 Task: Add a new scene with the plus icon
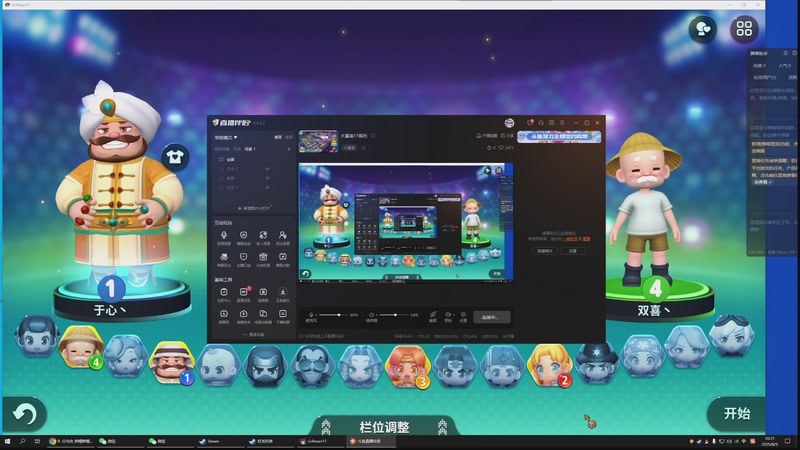(x=288, y=149)
